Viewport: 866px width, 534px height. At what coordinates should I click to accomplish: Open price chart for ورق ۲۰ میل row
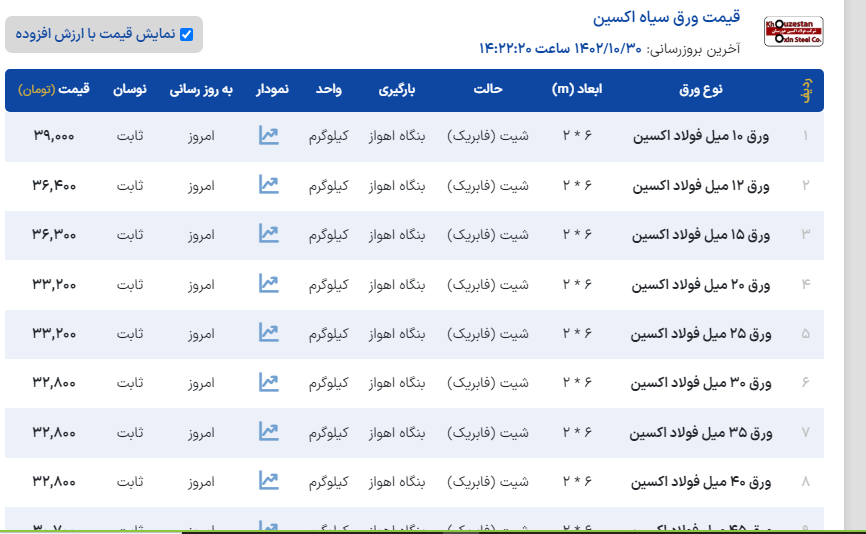tap(268, 284)
